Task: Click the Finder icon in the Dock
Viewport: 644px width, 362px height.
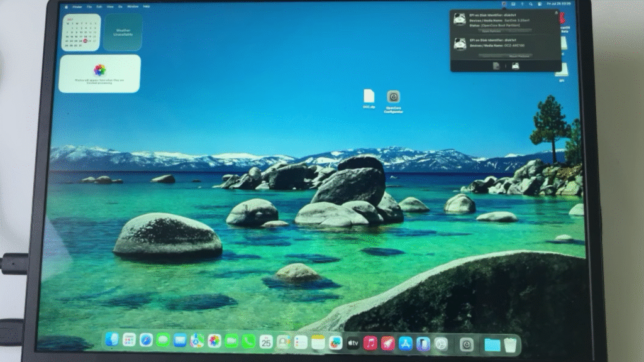Action: coord(113,340)
